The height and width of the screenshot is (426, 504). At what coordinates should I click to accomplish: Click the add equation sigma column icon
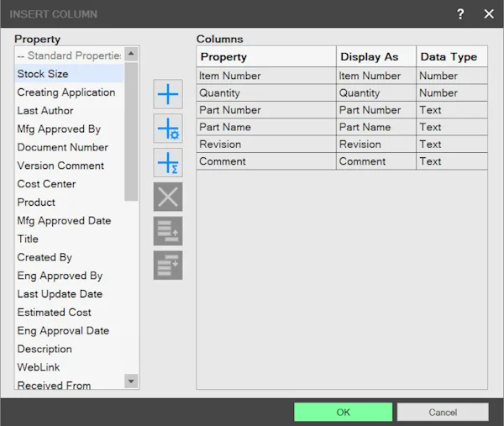(168, 163)
